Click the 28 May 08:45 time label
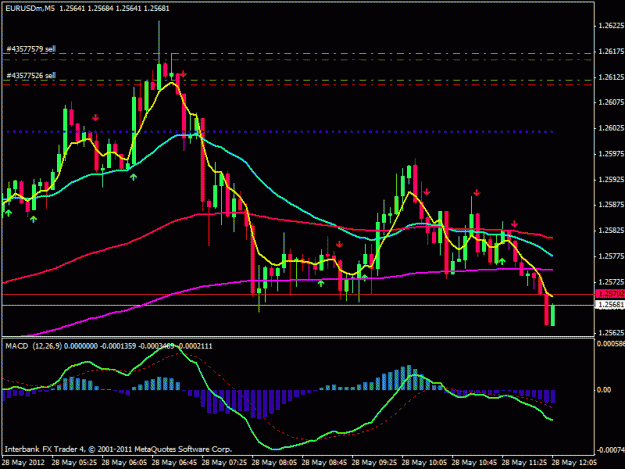This screenshot has height=469, width=625. tap(324, 463)
